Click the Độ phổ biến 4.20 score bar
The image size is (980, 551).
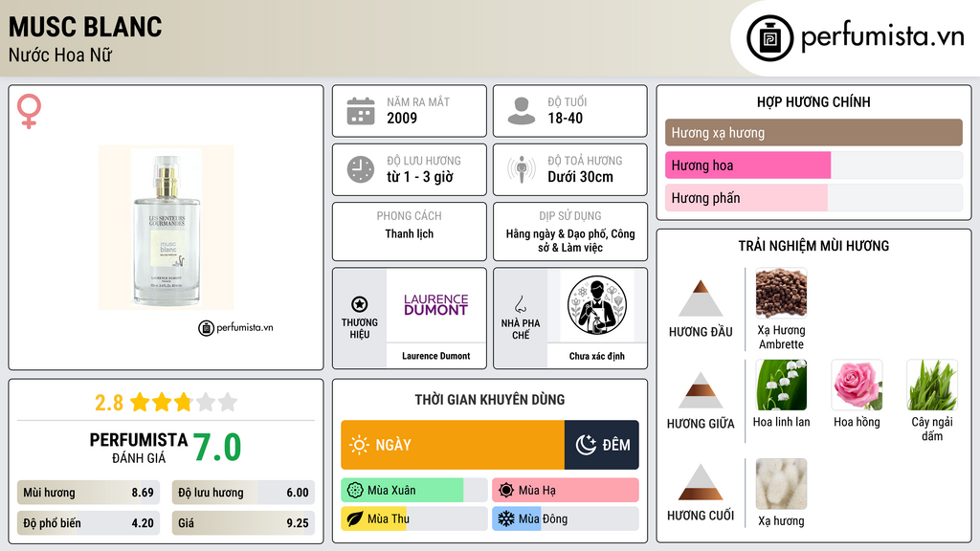(x=88, y=523)
